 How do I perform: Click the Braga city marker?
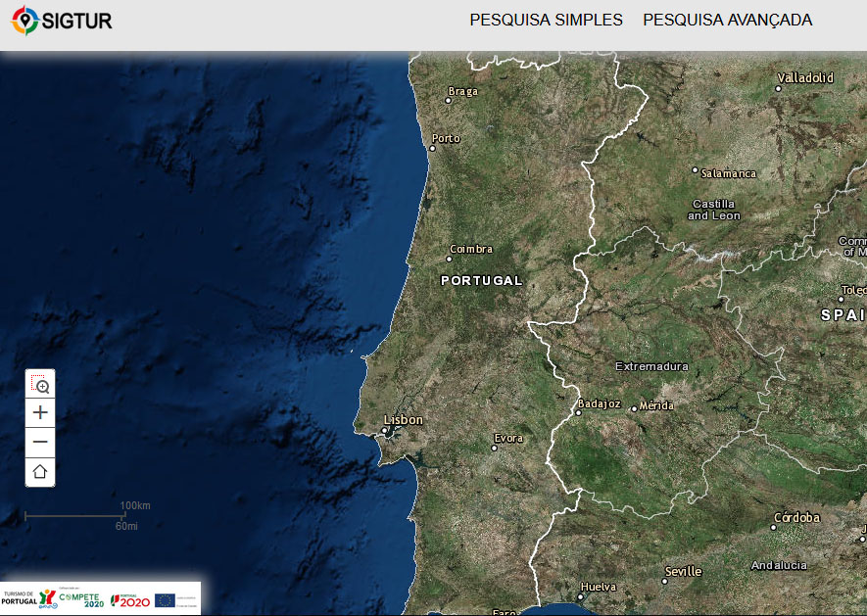449,100
